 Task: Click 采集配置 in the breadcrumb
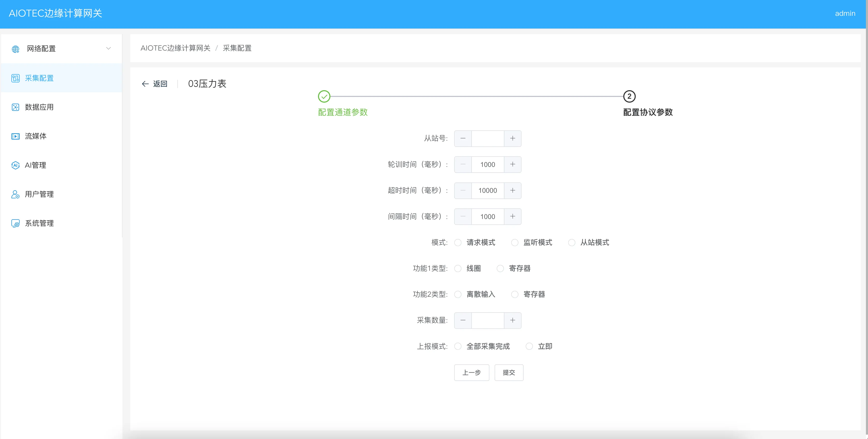click(x=237, y=48)
